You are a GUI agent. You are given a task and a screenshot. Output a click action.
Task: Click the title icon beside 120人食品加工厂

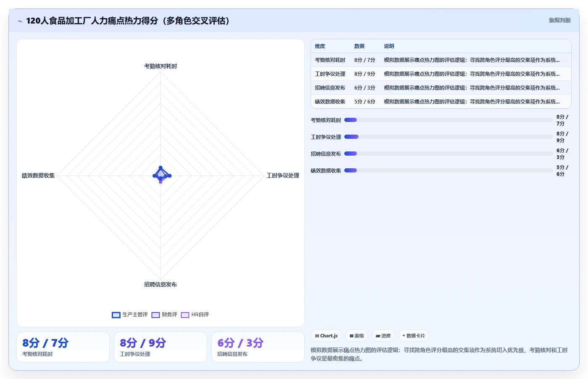click(20, 21)
